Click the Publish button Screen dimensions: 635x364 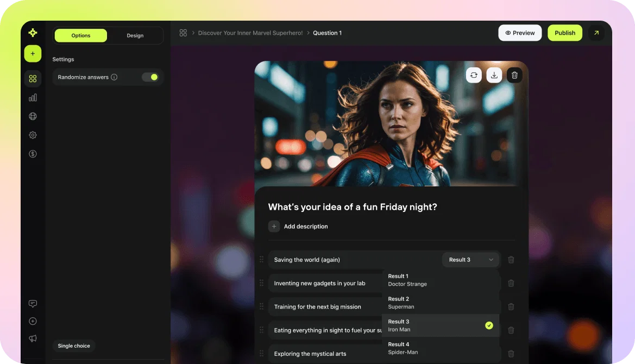[x=565, y=33]
